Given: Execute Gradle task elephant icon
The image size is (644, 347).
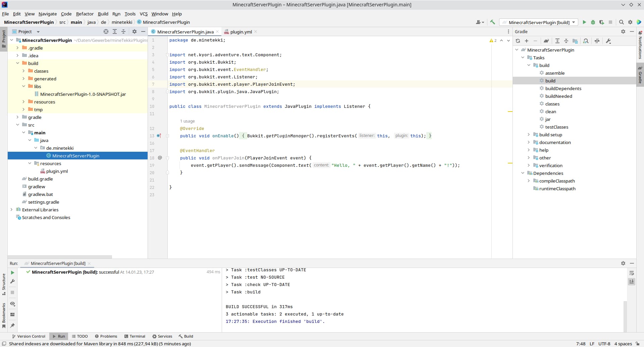Looking at the screenshot, I should [x=546, y=41].
